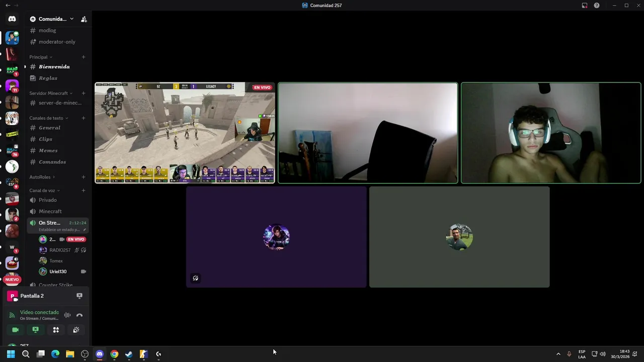The image size is (644, 362).
Task: Collapse the Canales de texto category
Action: [49, 118]
